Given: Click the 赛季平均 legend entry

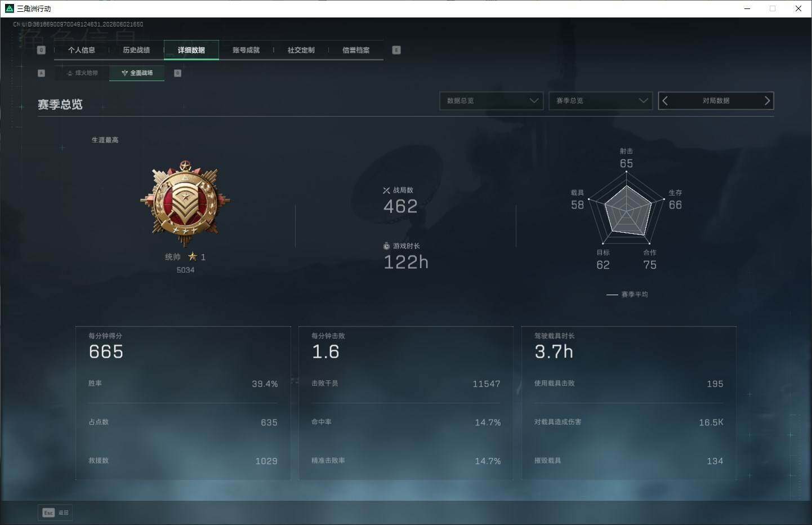Looking at the screenshot, I should point(627,295).
